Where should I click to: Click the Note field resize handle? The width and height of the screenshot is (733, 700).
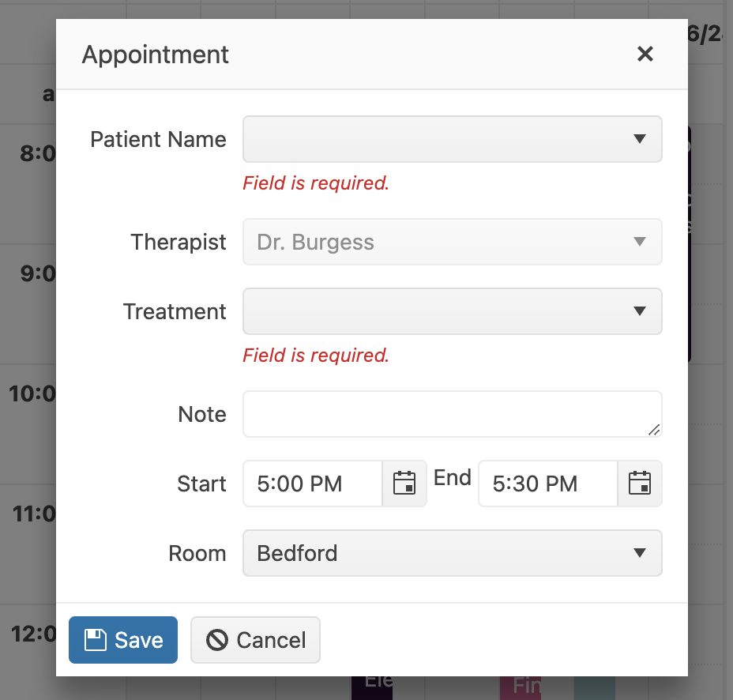pyautogui.click(x=653, y=429)
